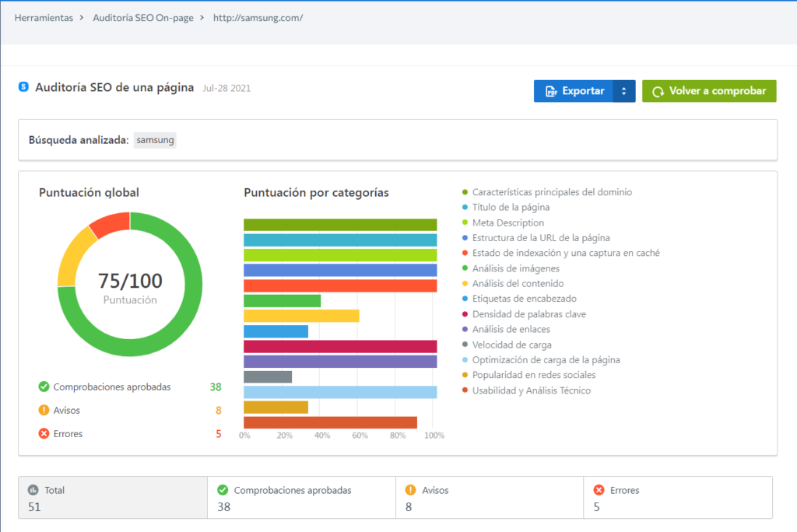Click the Jul-28 2021 audit date
797x532 pixels.
pos(226,89)
